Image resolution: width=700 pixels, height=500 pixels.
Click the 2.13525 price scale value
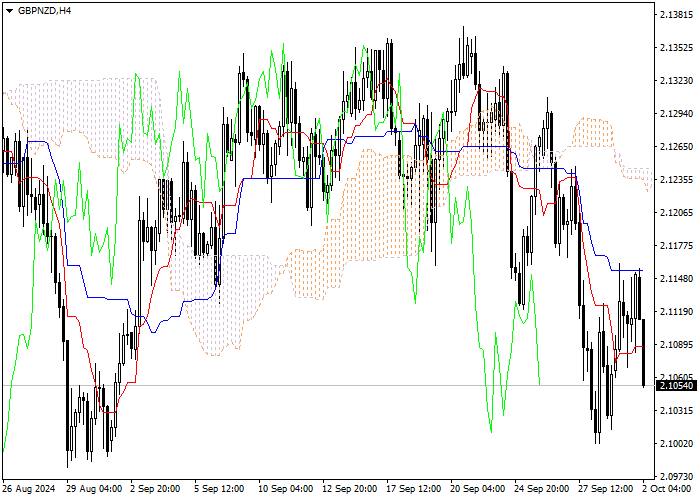(677, 48)
